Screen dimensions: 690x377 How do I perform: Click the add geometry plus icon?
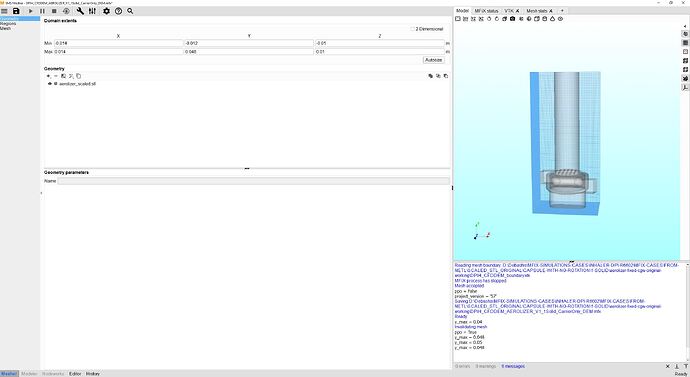(48, 76)
